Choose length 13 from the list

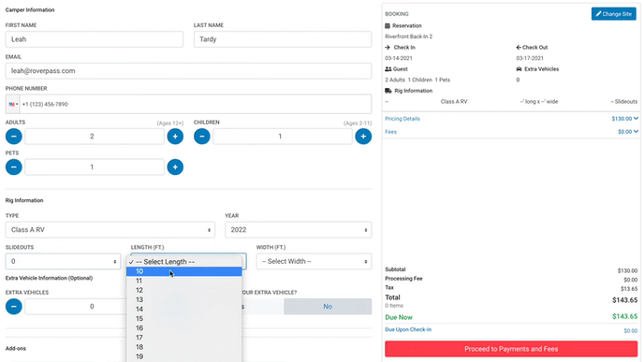[184, 299]
